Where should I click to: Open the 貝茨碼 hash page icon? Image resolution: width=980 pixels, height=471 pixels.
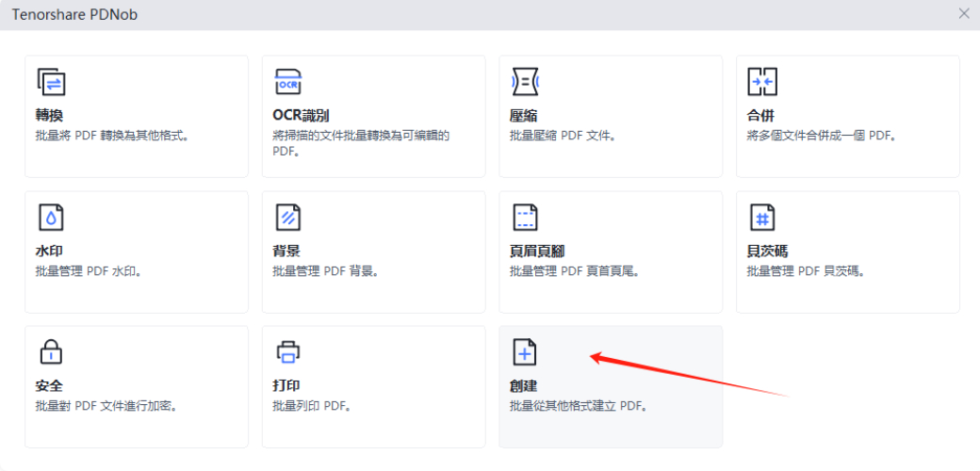(x=762, y=218)
